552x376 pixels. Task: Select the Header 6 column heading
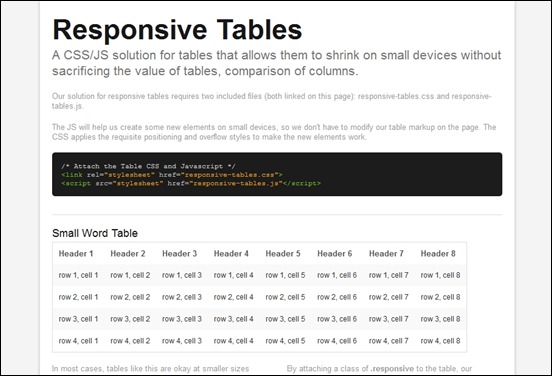tap(334, 253)
